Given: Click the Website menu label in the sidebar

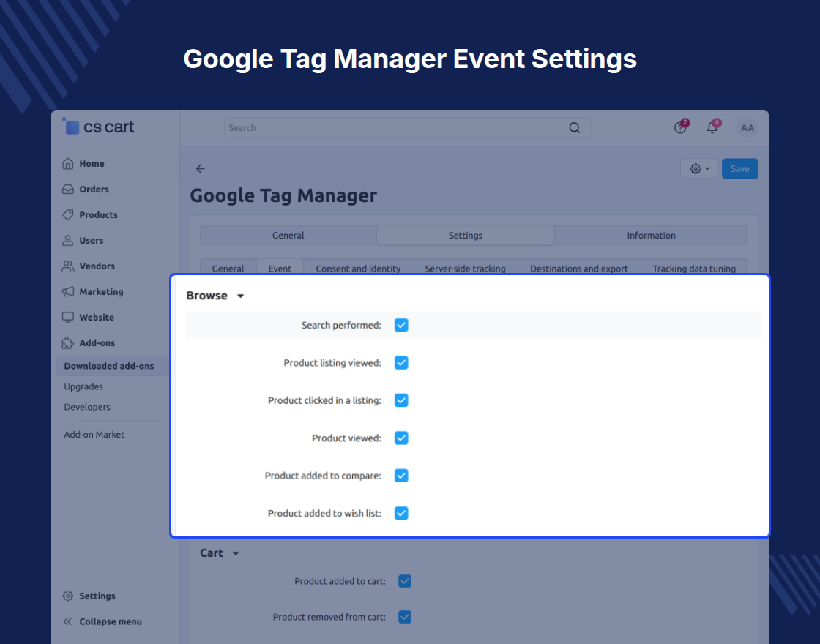Looking at the screenshot, I should pyautogui.click(x=97, y=318).
